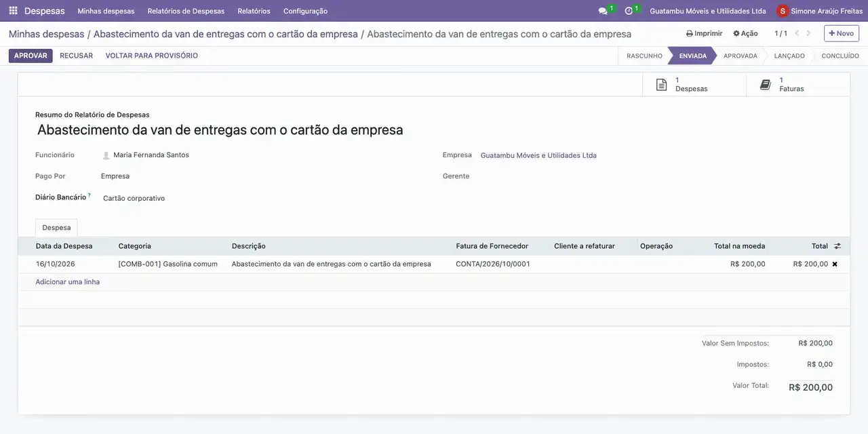Click the Operação column header
This screenshot has height=434, width=868.
point(656,246)
